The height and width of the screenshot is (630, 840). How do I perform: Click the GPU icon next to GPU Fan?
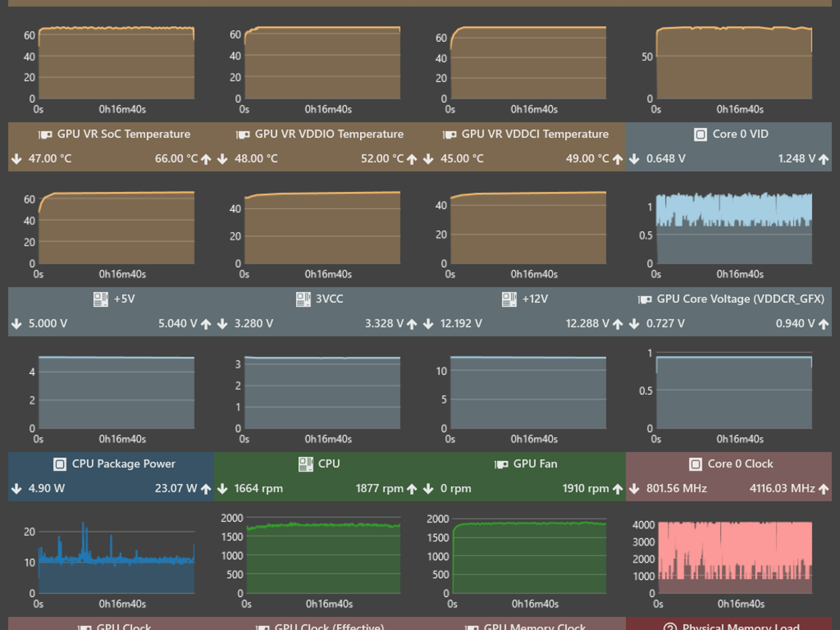[x=501, y=464]
